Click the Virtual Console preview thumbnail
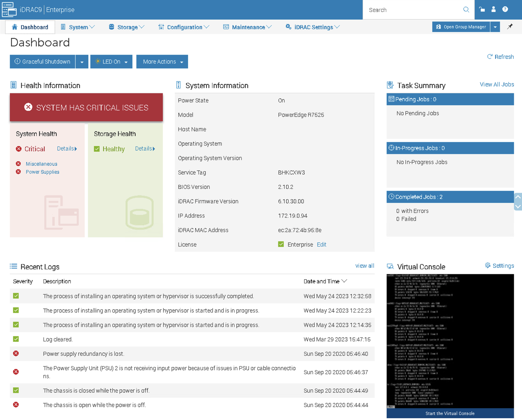 pos(450,341)
